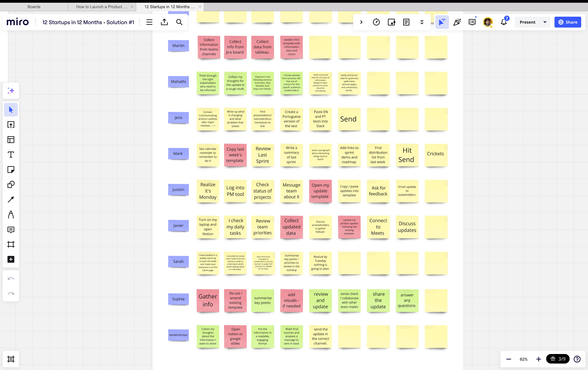Select the connection line arrow tool

[x=11, y=199]
